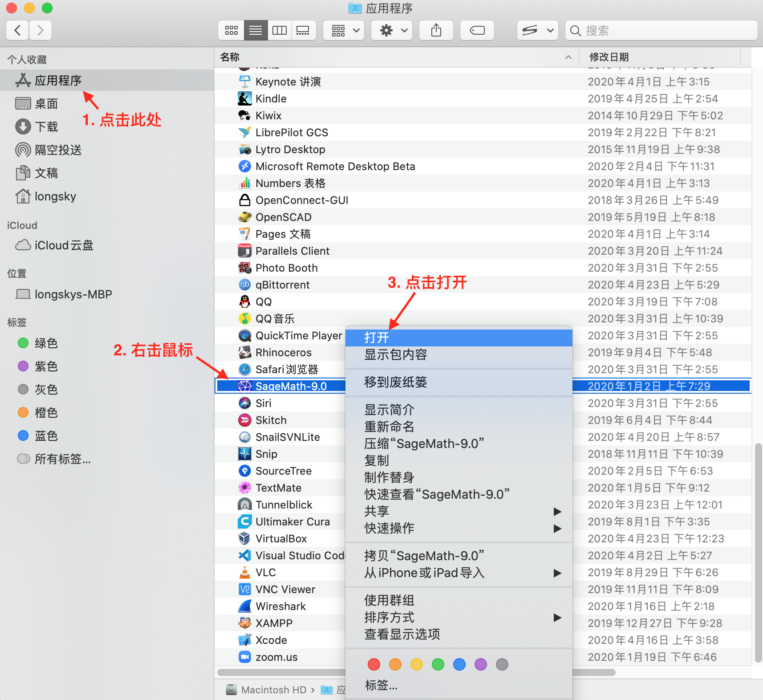Select green tag (绿色) in sidebar
763x700 pixels.
point(107,343)
